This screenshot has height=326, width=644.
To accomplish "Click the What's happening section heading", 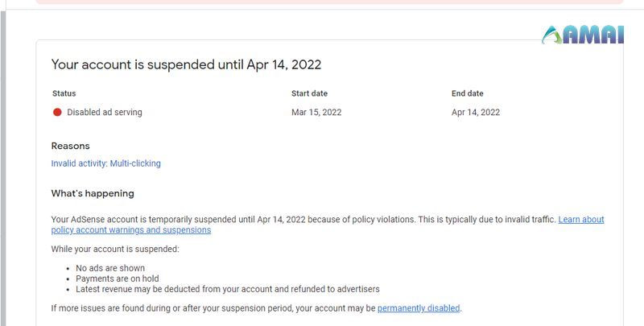I will click(x=93, y=193).
